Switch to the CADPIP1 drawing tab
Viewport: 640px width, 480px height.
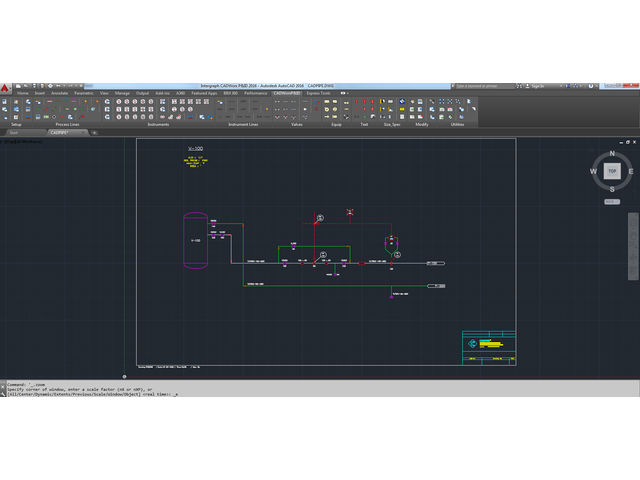click(59, 132)
